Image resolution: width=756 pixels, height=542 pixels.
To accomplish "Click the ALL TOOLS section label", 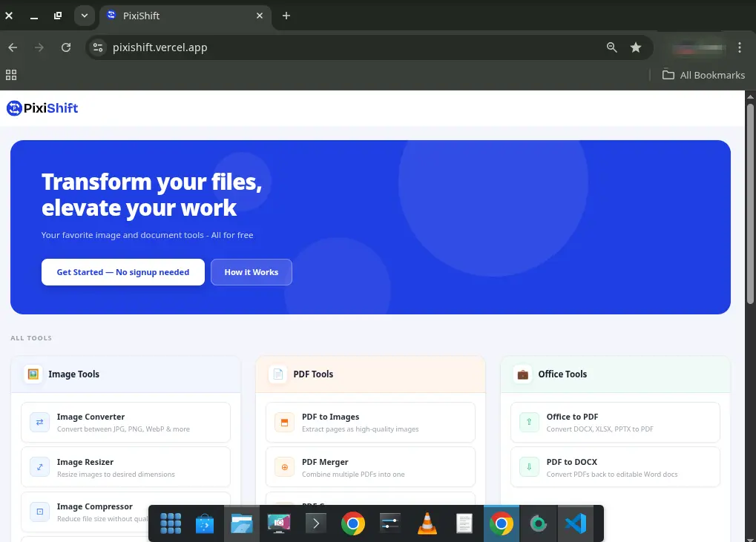I will 31,338.
